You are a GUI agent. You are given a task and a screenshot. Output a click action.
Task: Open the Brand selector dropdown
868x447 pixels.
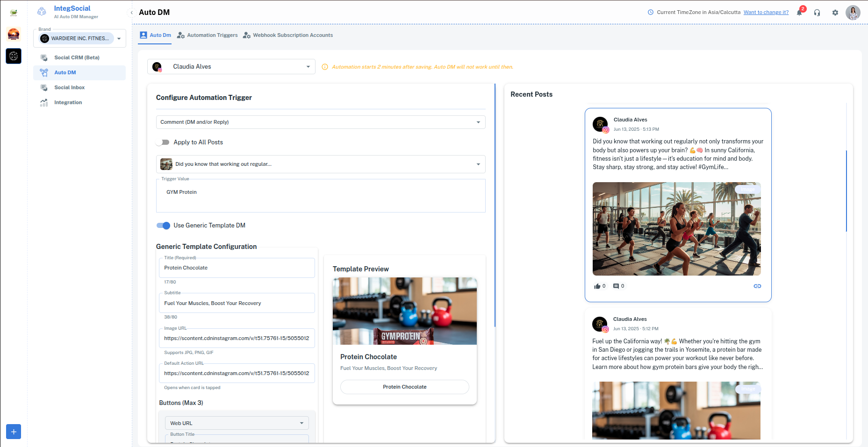(79, 38)
